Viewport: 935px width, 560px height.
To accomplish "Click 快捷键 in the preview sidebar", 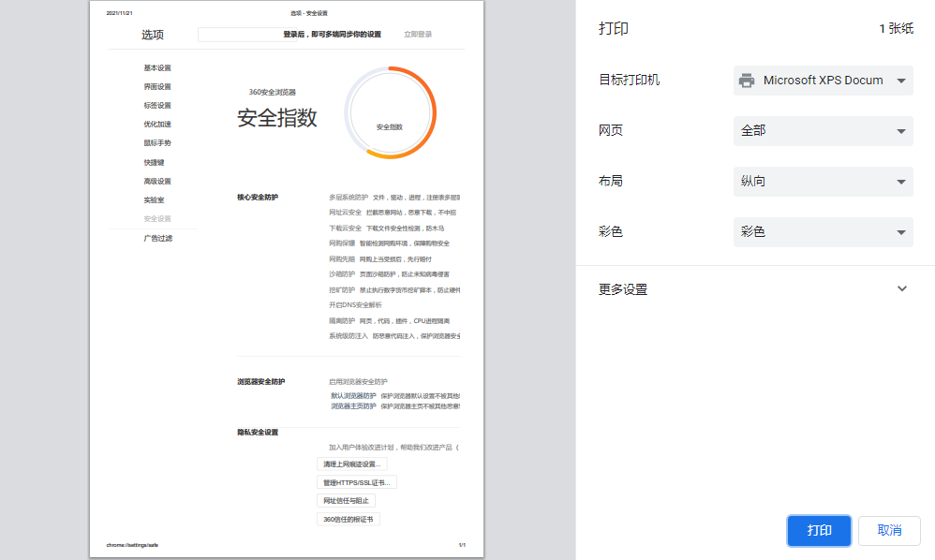I will (x=154, y=163).
